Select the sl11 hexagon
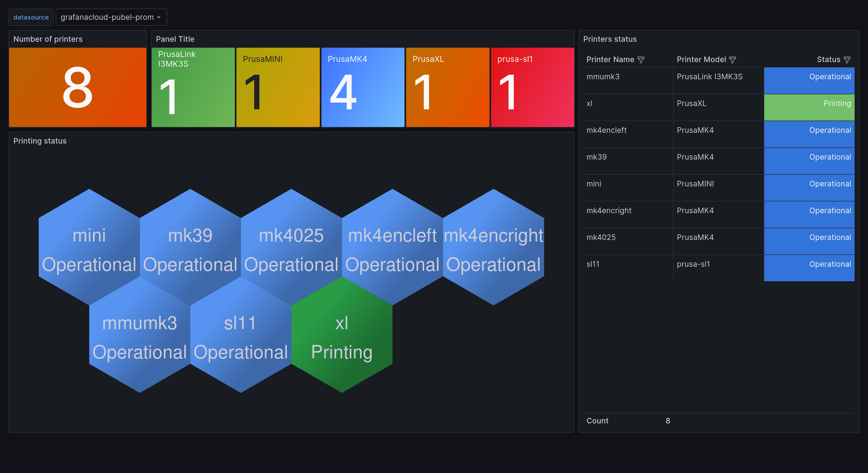The height and width of the screenshot is (473, 868). [241, 335]
